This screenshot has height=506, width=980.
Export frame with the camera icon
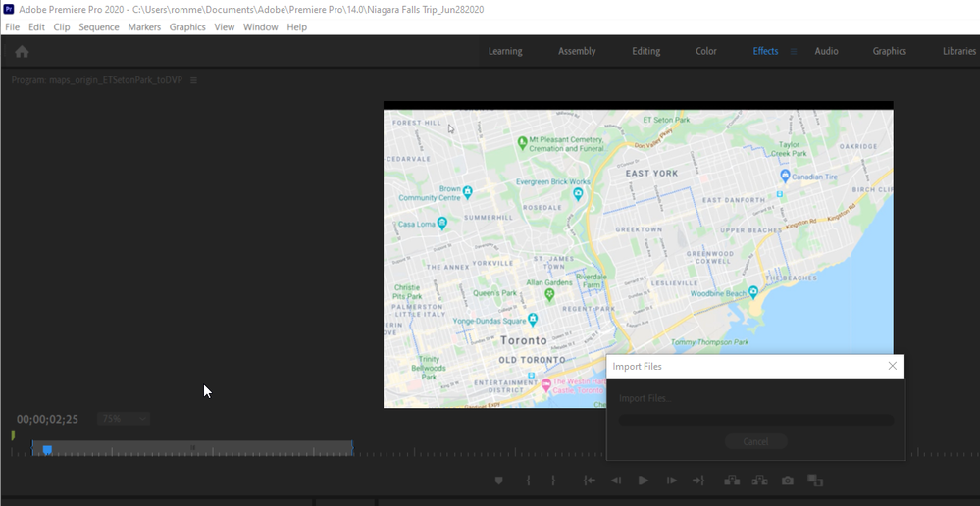click(788, 481)
